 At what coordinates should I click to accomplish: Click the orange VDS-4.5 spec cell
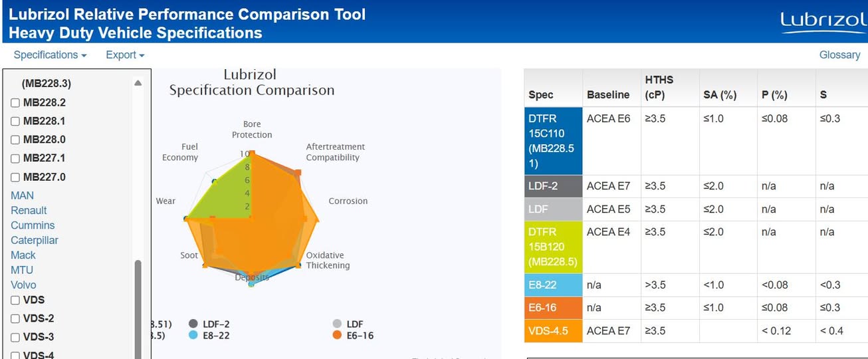click(553, 330)
